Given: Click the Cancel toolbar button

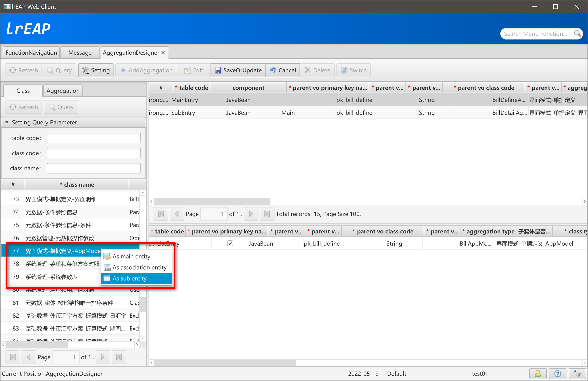Looking at the screenshot, I should coord(283,70).
